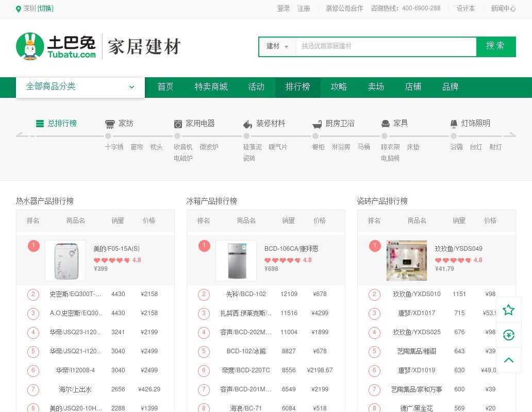
Task: Click the yen coupon icon on right sidebar
Action: (508, 335)
